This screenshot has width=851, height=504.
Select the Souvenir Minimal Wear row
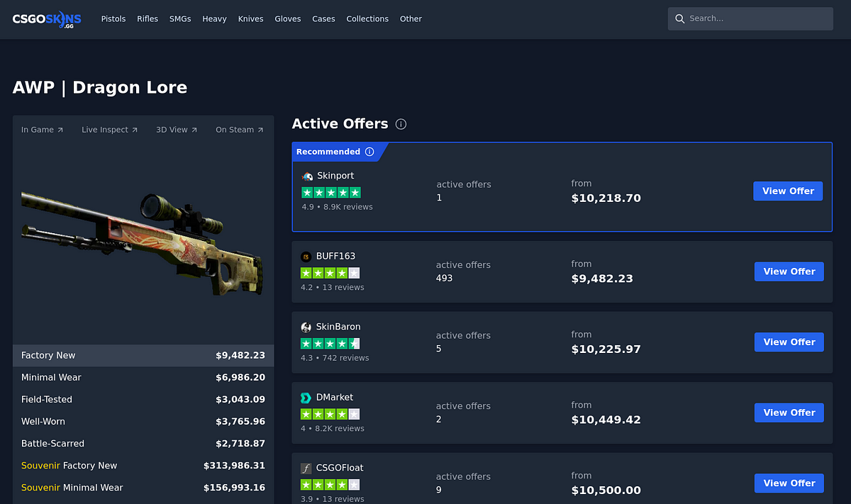tap(143, 488)
